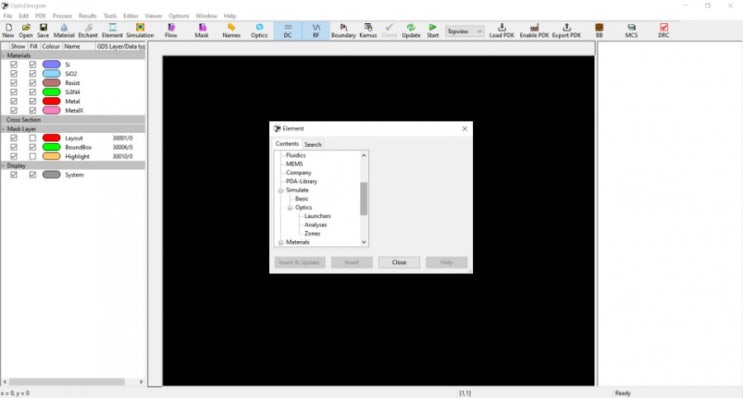Click the Load PDK icon

[502, 30]
